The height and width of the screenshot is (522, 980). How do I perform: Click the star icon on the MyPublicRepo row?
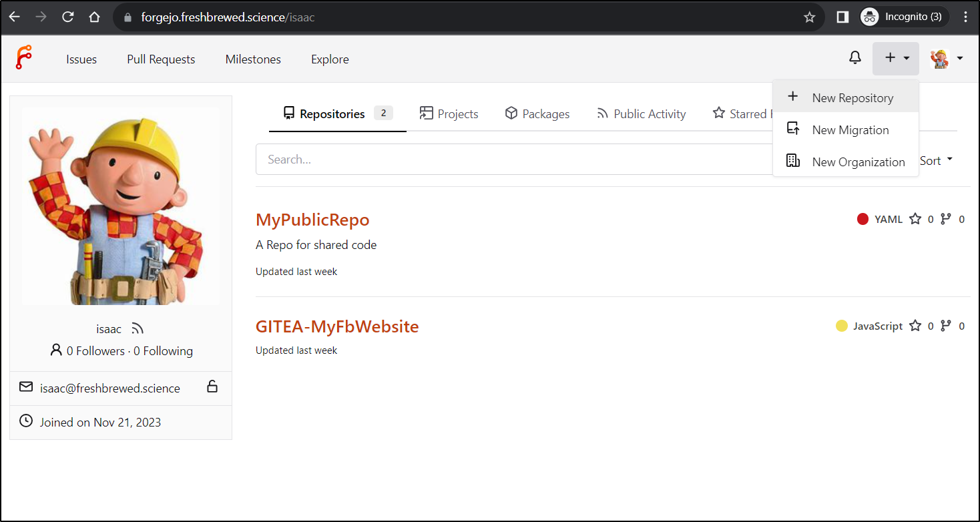pos(915,219)
